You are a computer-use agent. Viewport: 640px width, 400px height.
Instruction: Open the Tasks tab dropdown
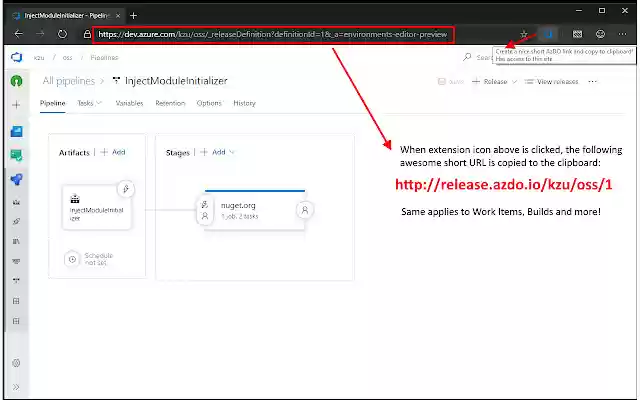(x=89, y=103)
